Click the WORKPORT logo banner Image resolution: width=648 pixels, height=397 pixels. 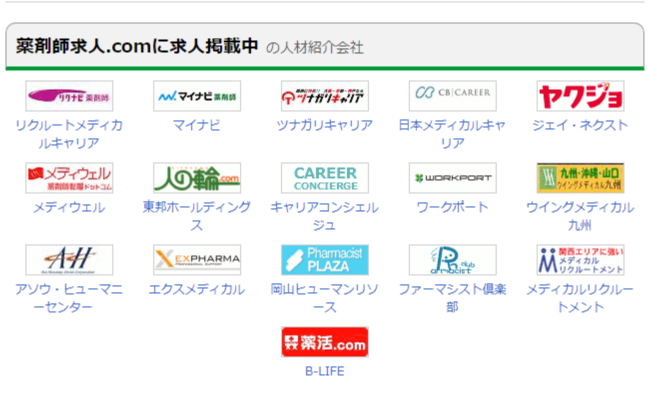point(453,178)
